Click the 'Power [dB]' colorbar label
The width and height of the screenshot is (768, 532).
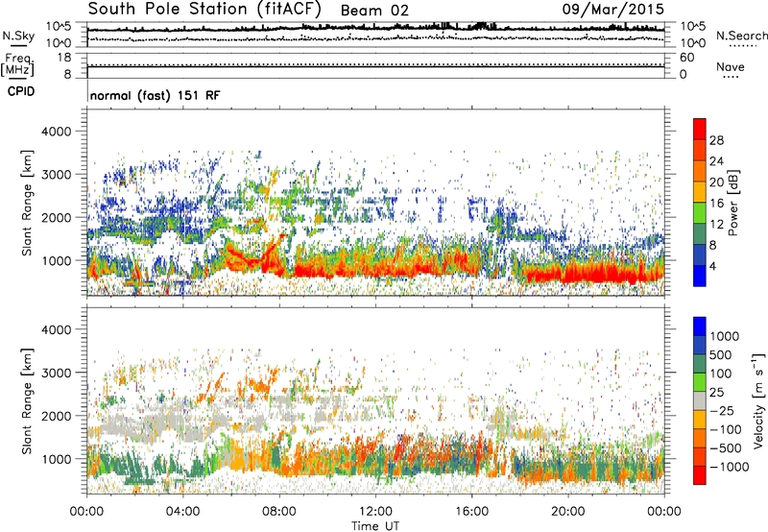[x=732, y=203]
